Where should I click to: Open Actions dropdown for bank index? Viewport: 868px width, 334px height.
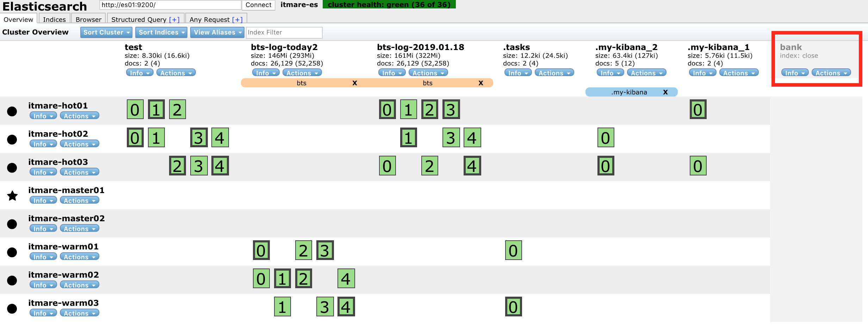pyautogui.click(x=831, y=73)
